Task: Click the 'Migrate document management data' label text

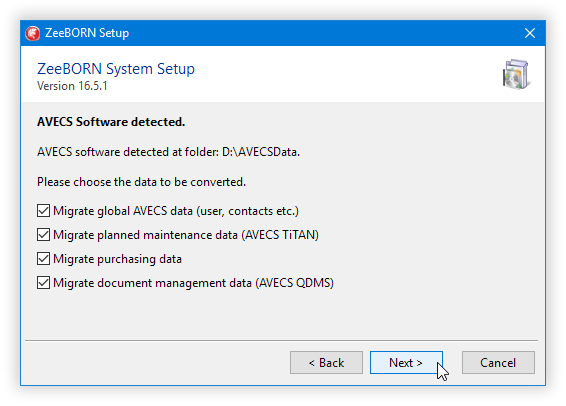Action: [x=193, y=283]
